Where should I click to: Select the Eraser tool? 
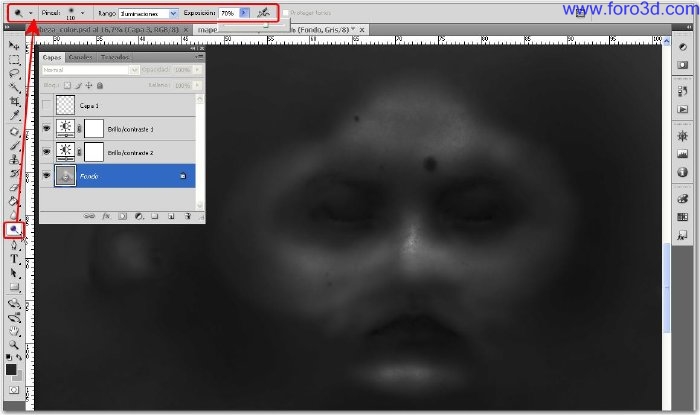pyautogui.click(x=14, y=187)
